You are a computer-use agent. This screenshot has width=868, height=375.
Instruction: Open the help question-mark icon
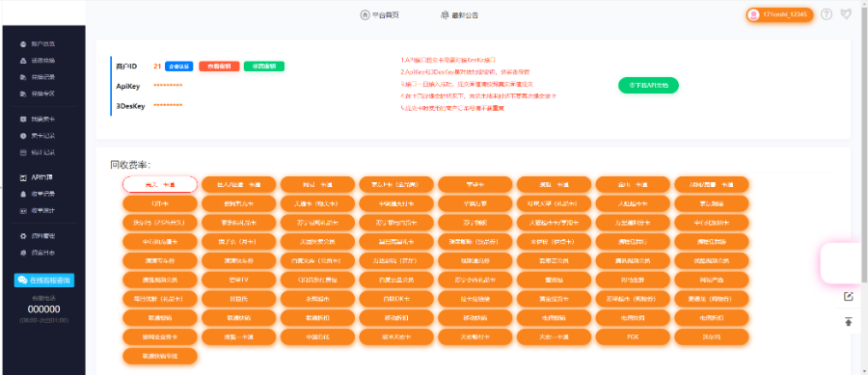(x=827, y=14)
